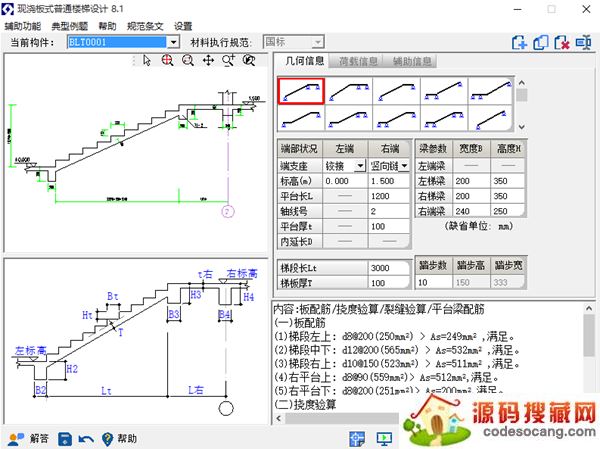Viewport: 600px width, 449px height.
Task: Click results pane horizontal scroll left arrow
Action: (279, 418)
